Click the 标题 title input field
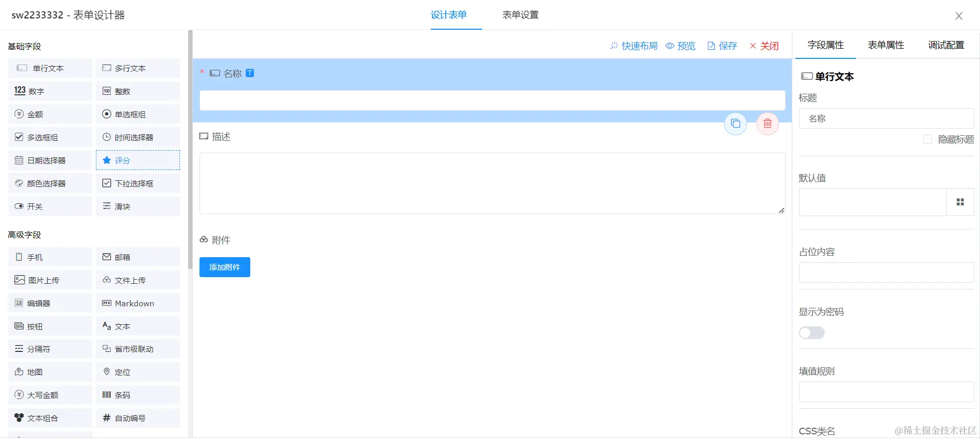The height and width of the screenshot is (439, 980). click(x=886, y=118)
